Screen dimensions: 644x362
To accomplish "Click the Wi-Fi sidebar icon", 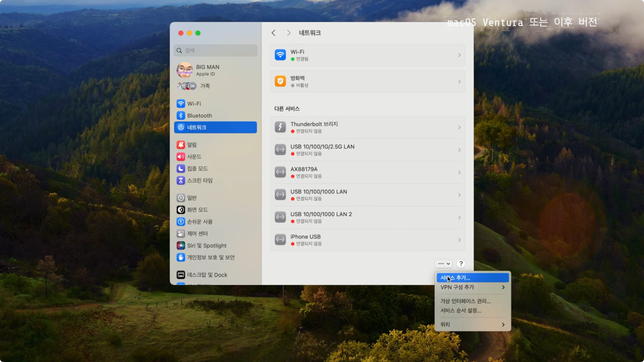I will click(x=181, y=103).
